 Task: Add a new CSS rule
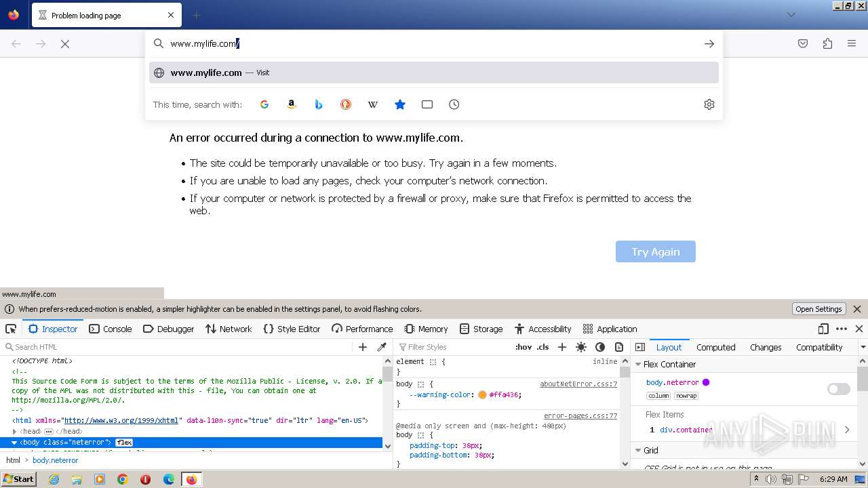click(561, 347)
